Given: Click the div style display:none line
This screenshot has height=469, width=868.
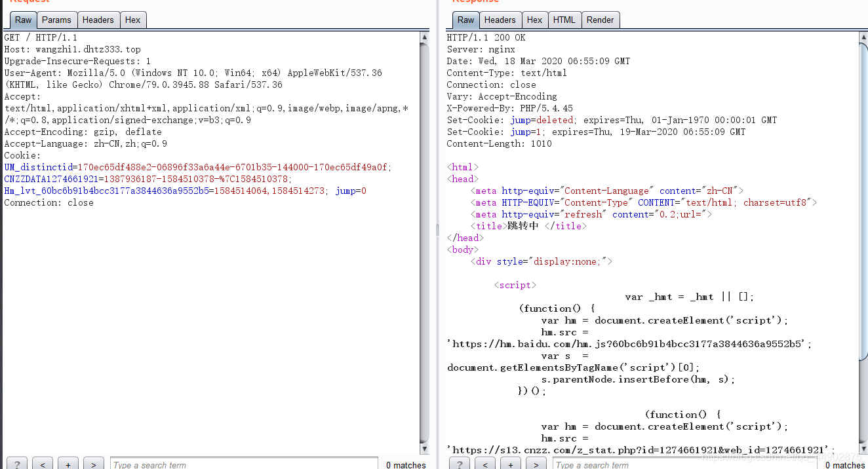Looking at the screenshot, I should 541,261.
